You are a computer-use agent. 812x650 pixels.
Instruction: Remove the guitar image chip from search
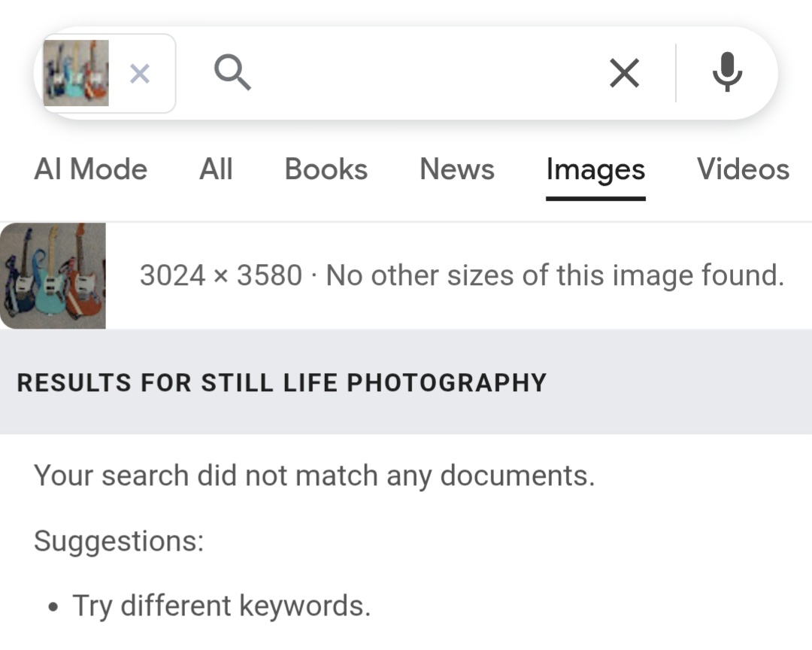[x=140, y=74]
